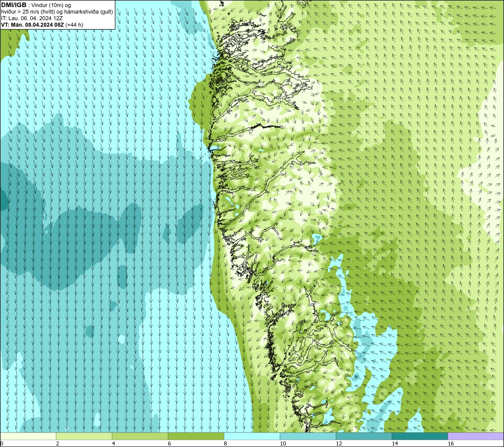Screen dimensions: 504x447
Task: Click the scale label "6"
Action: click(x=169, y=443)
